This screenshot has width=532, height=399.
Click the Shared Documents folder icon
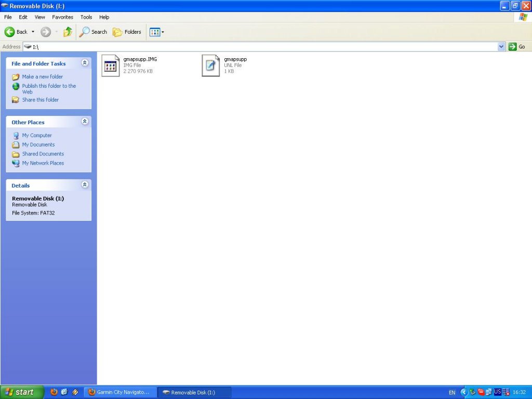16,154
